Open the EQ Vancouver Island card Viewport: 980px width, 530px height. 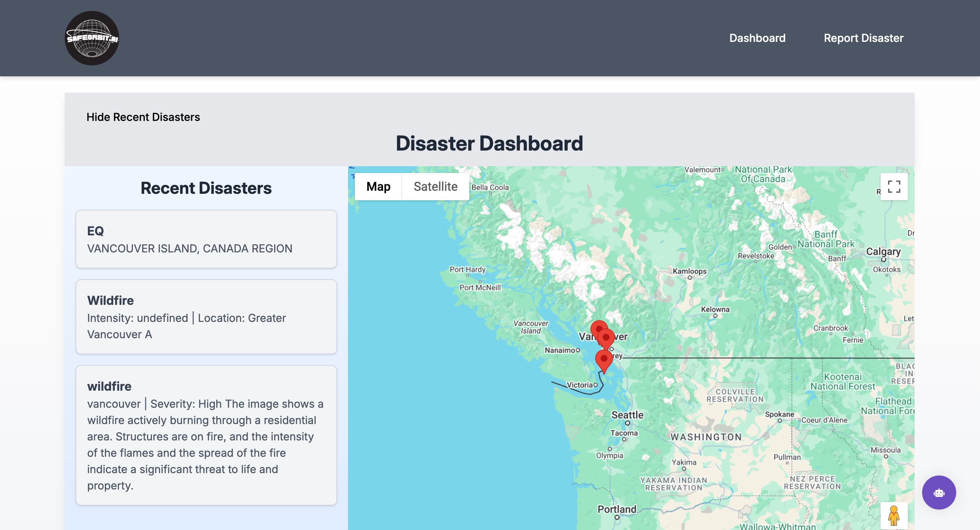[206, 239]
